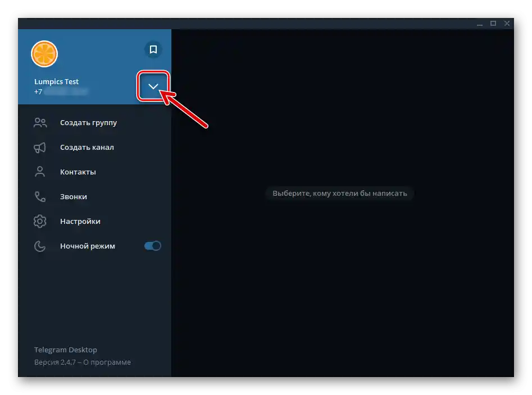532x395 pixels.
Task: Click the orange profile avatar
Action: tap(44, 54)
